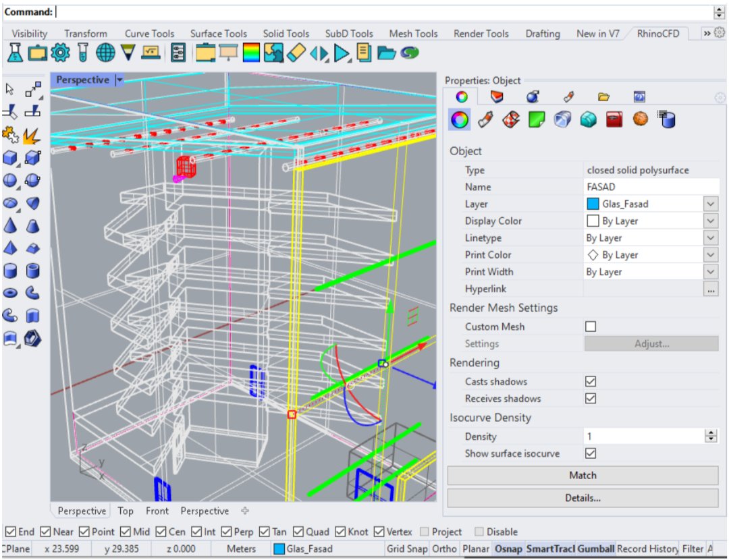Toggle Ortho in status bar
The height and width of the screenshot is (560, 729).
point(444,549)
